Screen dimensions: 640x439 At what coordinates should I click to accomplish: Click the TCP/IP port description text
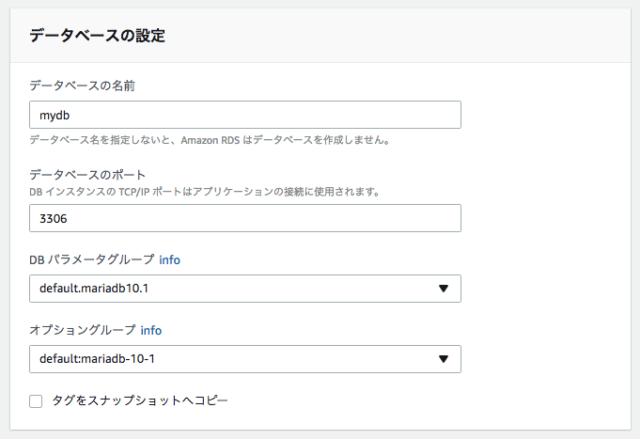205,192
